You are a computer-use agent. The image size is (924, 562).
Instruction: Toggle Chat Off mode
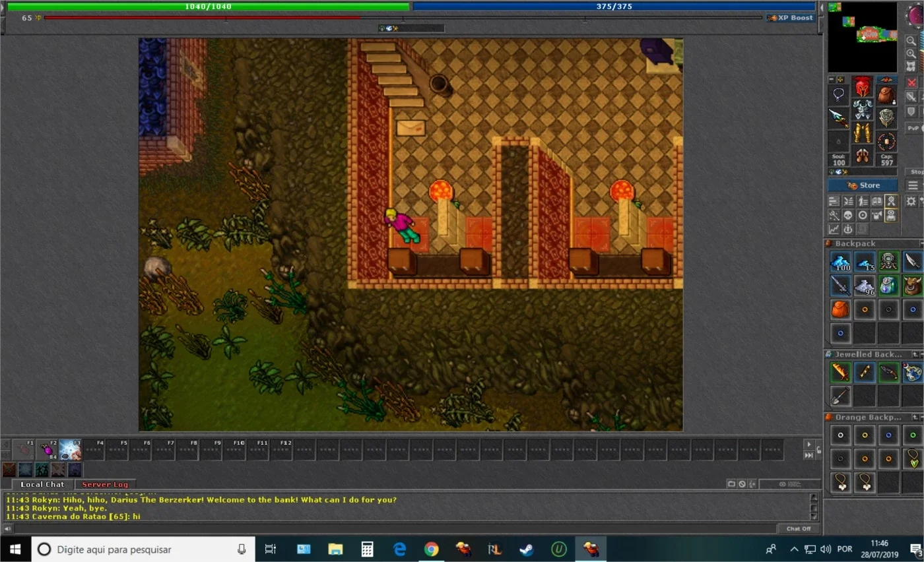799,528
